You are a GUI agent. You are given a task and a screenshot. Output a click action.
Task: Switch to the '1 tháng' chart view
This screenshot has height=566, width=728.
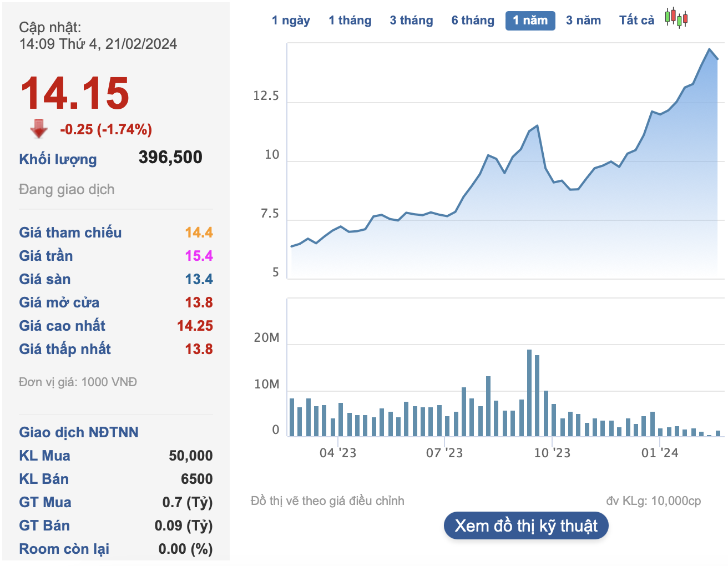pyautogui.click(x=350, y=20)
